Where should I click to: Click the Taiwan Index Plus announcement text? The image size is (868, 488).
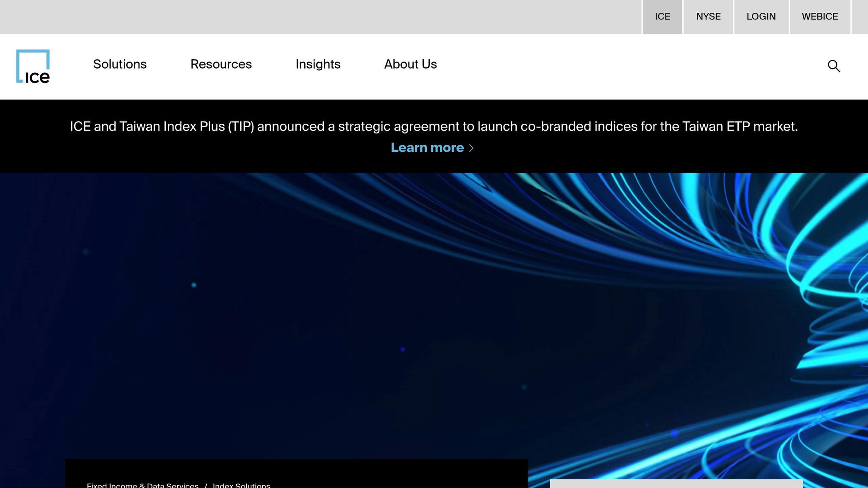(434, 126)
